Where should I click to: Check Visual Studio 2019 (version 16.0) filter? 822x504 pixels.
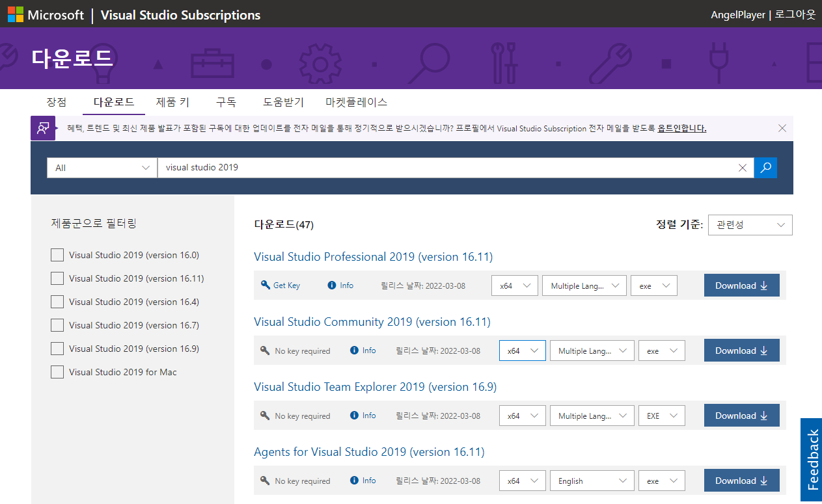(x=57, y=255)
